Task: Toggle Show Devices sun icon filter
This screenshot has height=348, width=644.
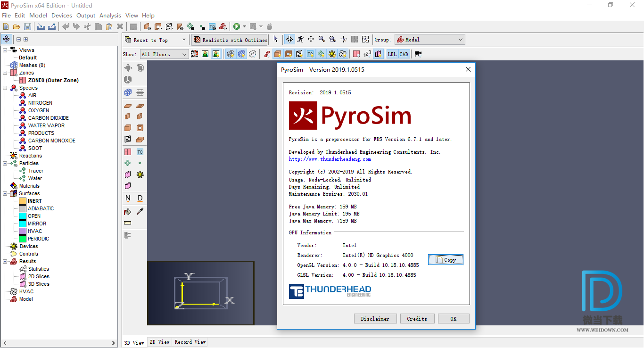Action: coord(332,54)
